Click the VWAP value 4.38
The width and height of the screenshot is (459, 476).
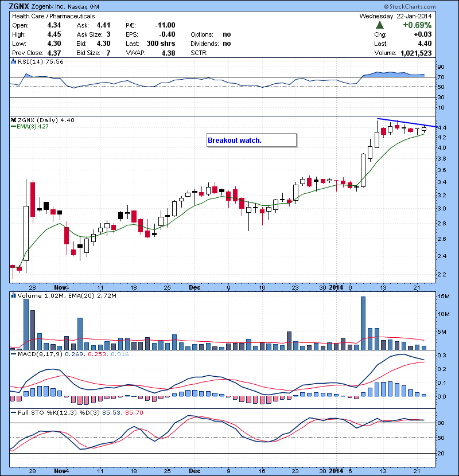pyautogui.click(x=168, y=53)
